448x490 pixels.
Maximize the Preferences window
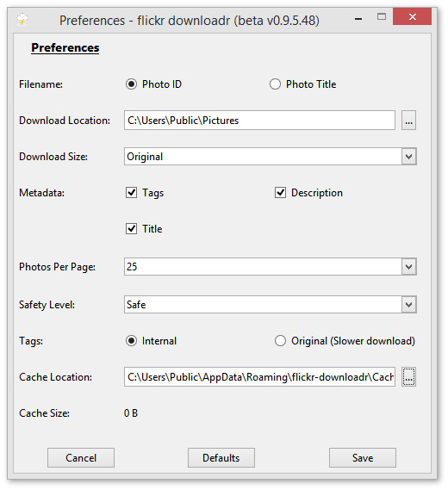(382, 16)
